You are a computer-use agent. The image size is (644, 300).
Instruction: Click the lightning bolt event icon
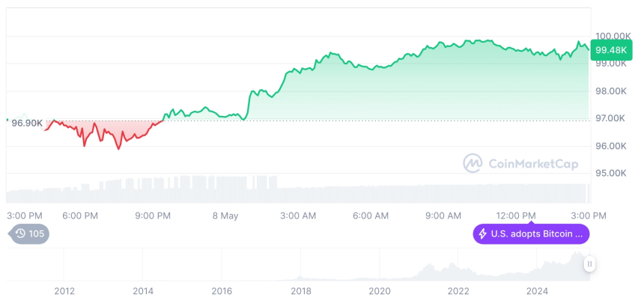482,234
